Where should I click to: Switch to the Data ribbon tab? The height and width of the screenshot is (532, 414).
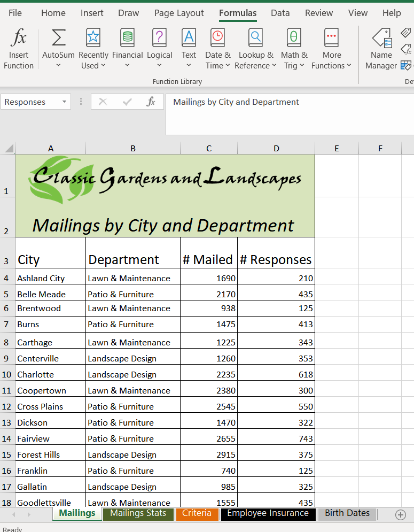(280, 13)
